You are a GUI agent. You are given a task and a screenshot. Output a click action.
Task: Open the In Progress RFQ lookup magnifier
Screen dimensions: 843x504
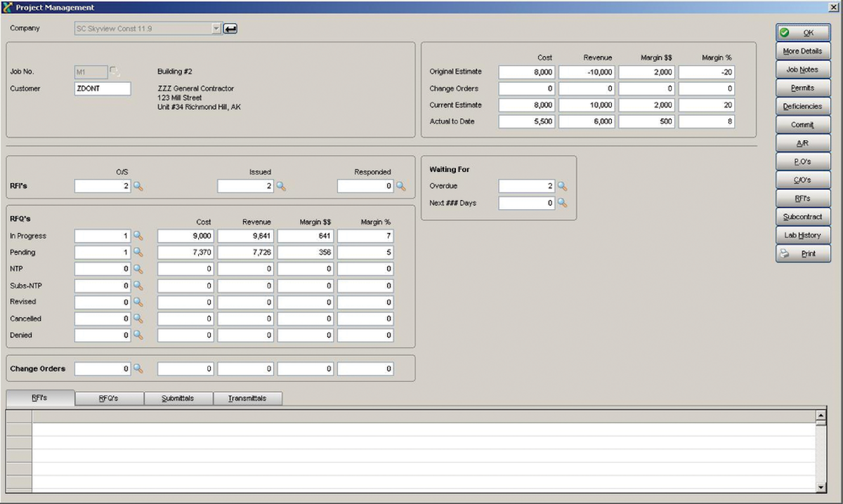coord(138,236)
